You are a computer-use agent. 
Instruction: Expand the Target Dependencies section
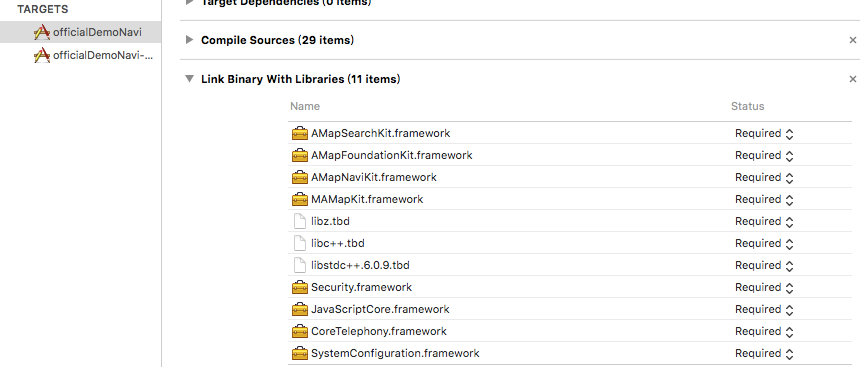[x=189, y=2]
